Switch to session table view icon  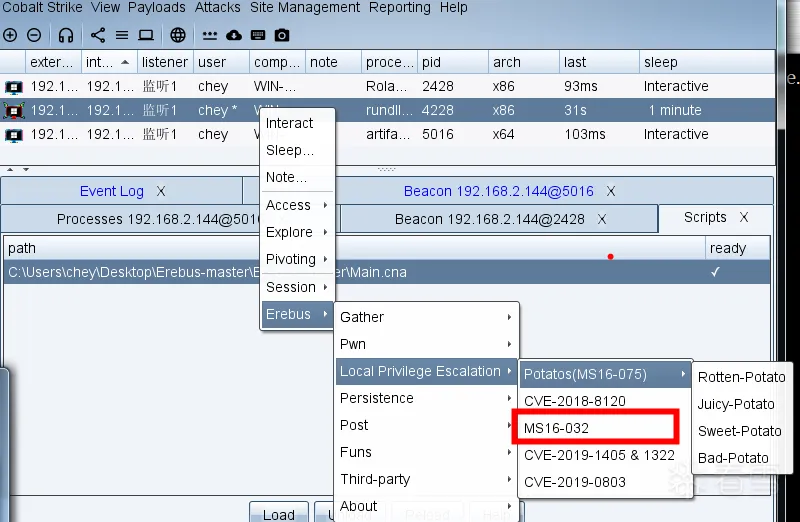122,35
